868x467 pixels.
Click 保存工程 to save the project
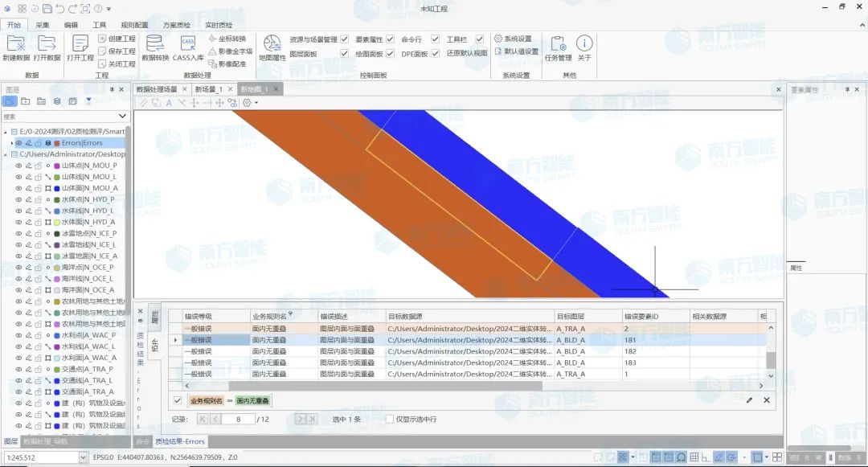pos(117,51)
